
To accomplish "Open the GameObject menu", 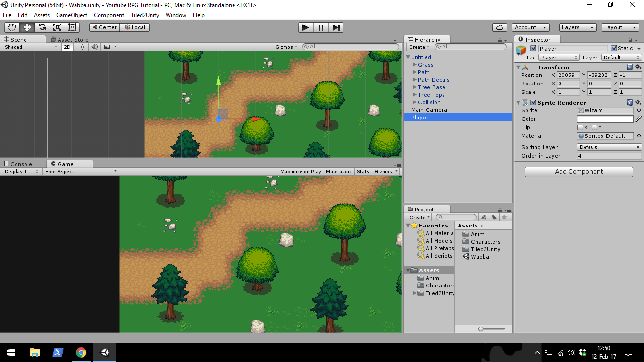I will (x=72, y=15).
